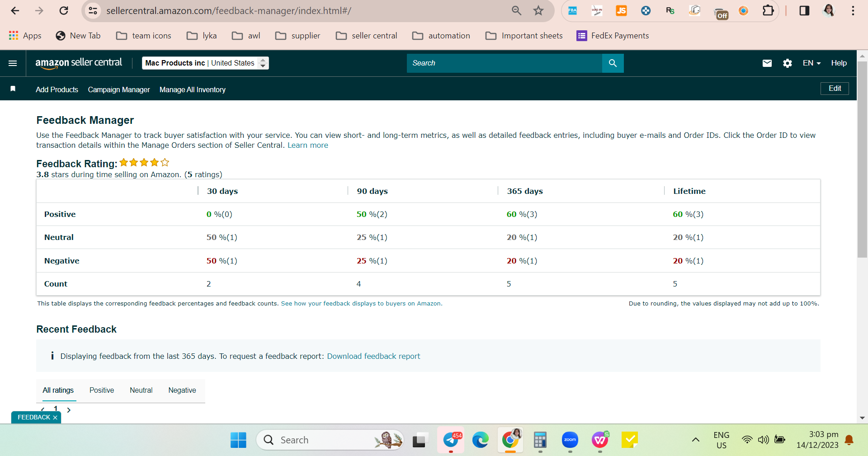Go back with the browser back arrow
868x456 pixels.
point(15,10)
